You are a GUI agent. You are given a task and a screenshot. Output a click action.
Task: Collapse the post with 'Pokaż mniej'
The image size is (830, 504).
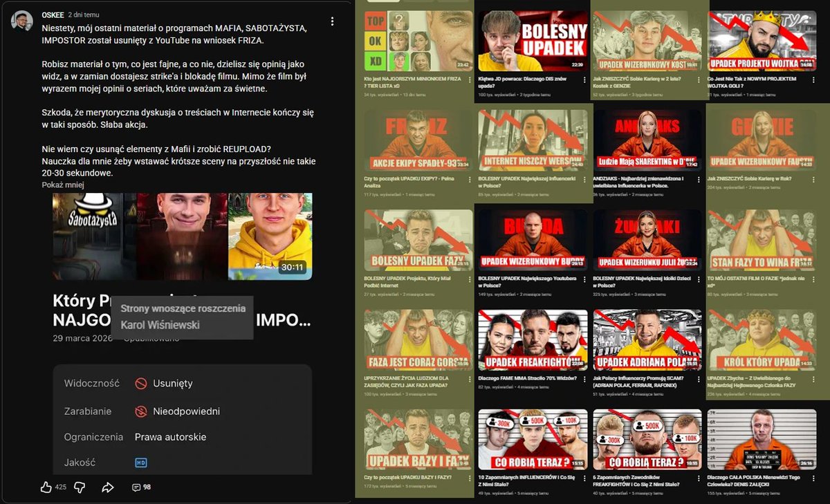tap(63, 185)
